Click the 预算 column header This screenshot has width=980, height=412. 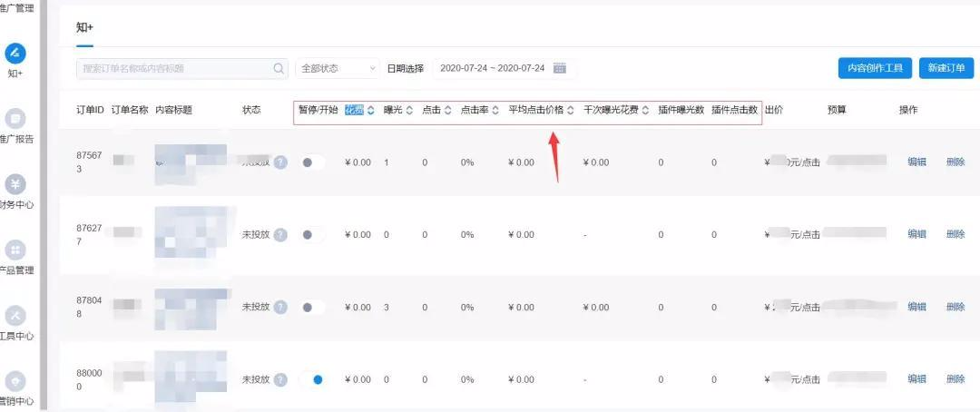[x=837, y=110]
